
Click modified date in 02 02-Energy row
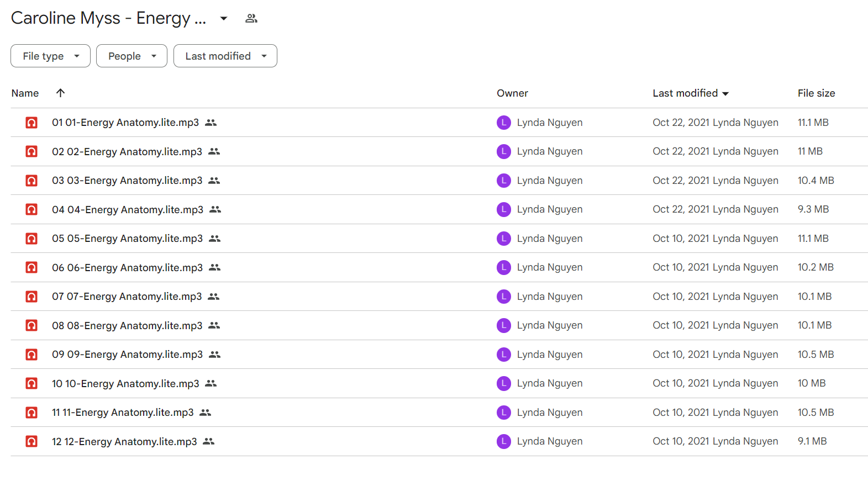click(x=681, y=151)
